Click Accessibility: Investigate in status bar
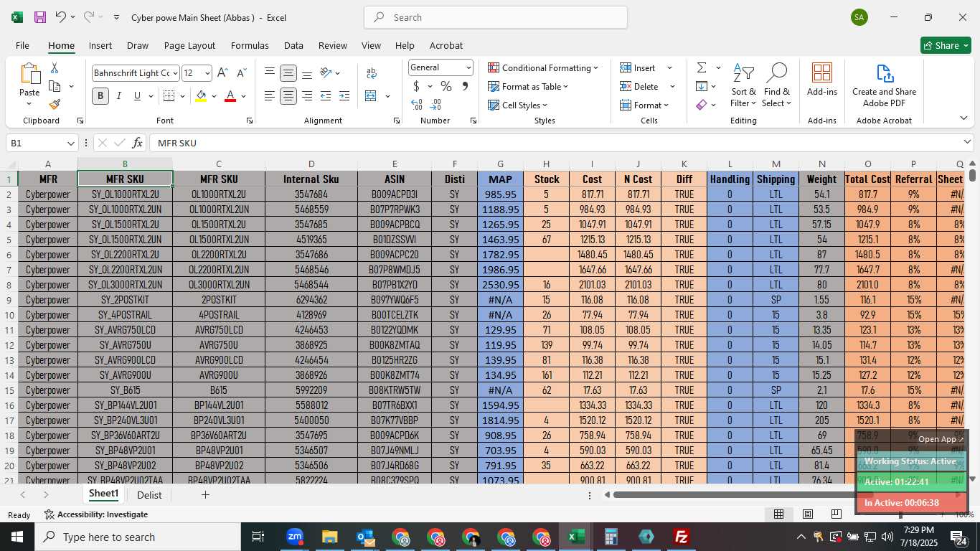 96,514
